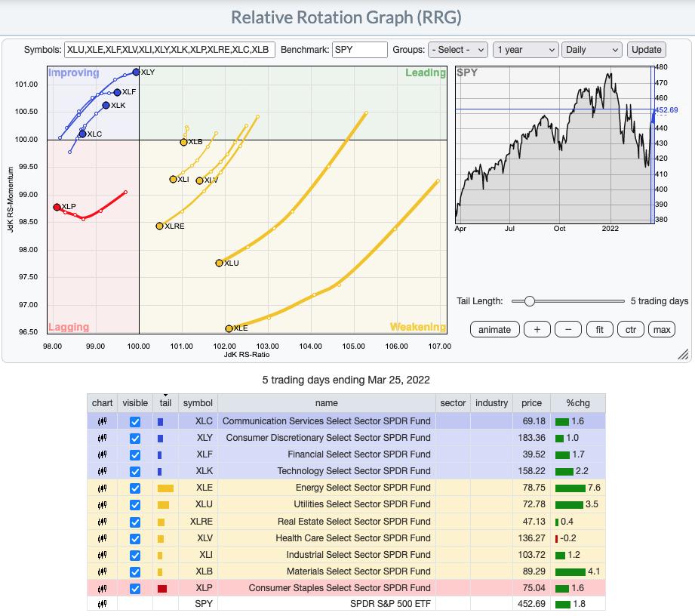
Task: Open chart icon in XLP row
Action: [x=103, y=589]
